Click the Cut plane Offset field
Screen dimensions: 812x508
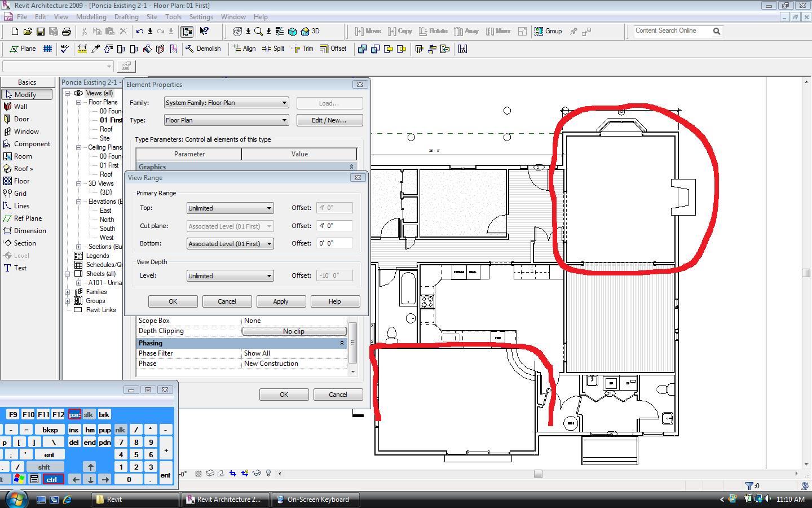pos(334,226)
